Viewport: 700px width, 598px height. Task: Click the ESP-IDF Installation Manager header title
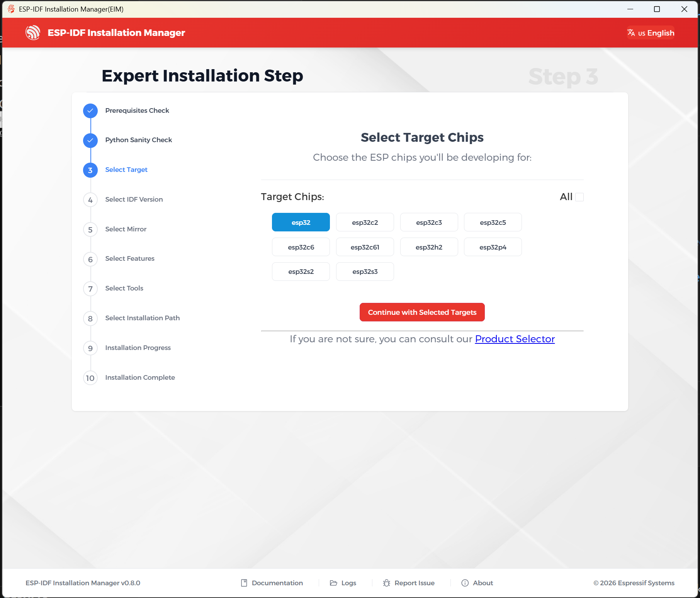pyautogui.click(x=116, y=33)
